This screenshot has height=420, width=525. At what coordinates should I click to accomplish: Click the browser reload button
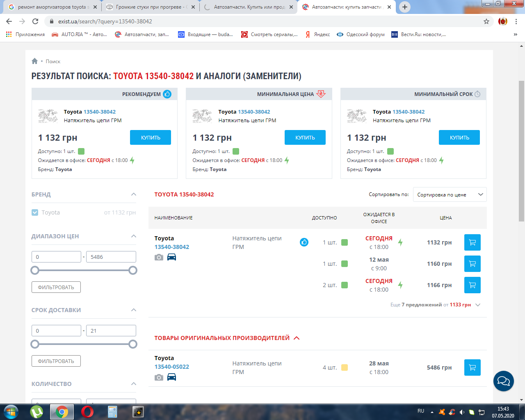(35, 21)
